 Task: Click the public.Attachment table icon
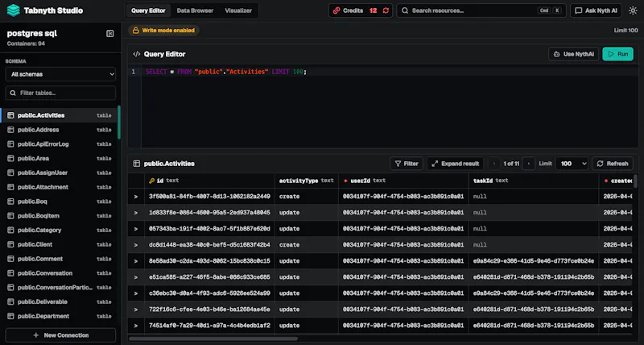[x=10, y=187]
